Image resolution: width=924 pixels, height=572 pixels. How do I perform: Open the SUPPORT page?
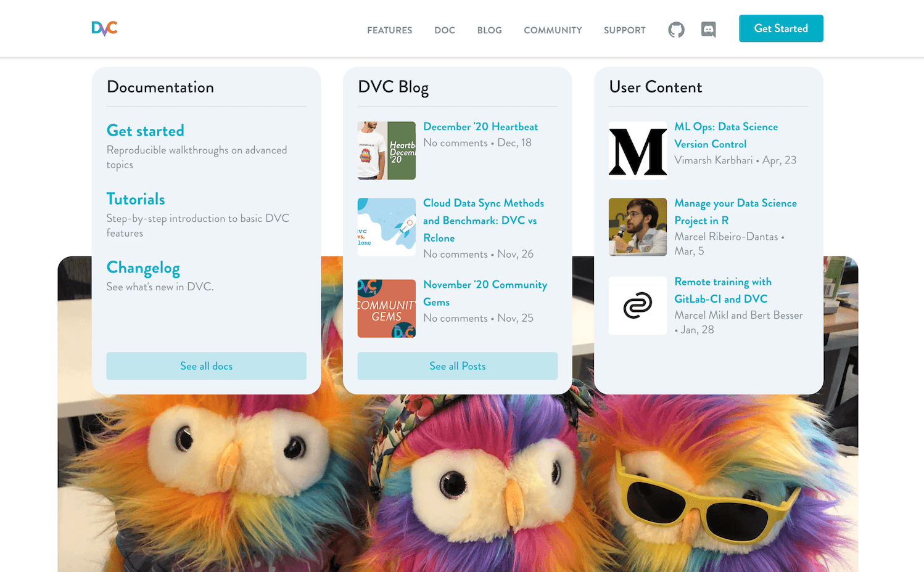coord(624,30)
